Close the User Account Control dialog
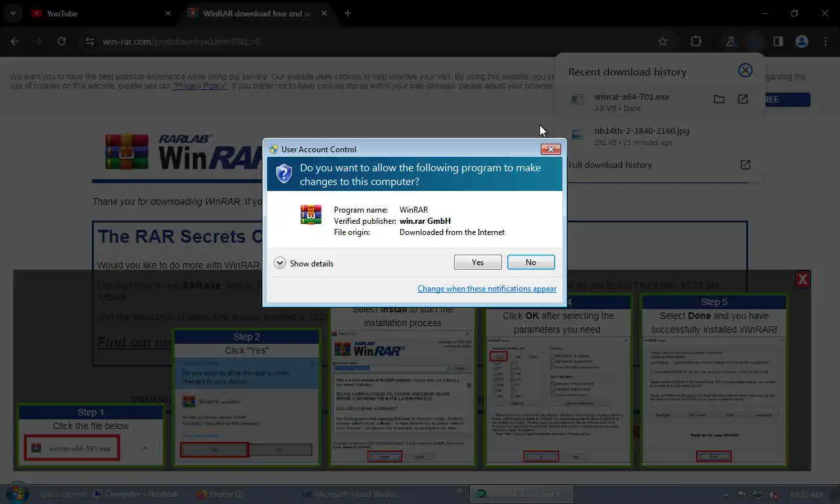The height and width of the screenshot is (504, 840). point(551,149)
